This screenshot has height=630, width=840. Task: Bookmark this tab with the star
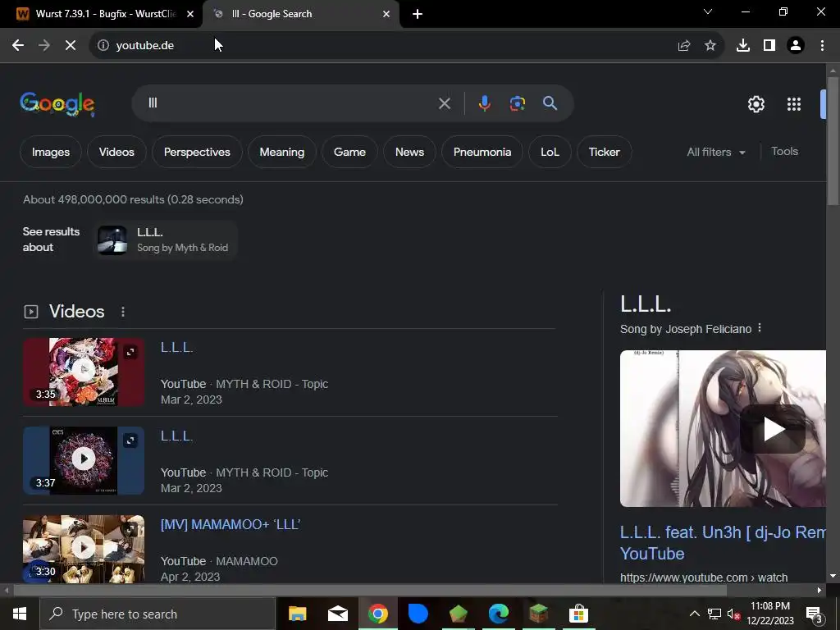710,46
